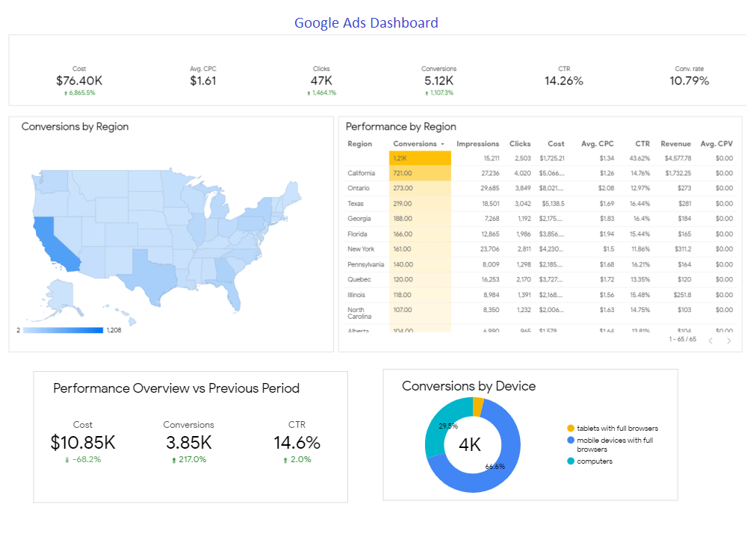Select the Pennsylvania row label
The image size is (747, 560).
pyautogui.click(x=365, y=264)
